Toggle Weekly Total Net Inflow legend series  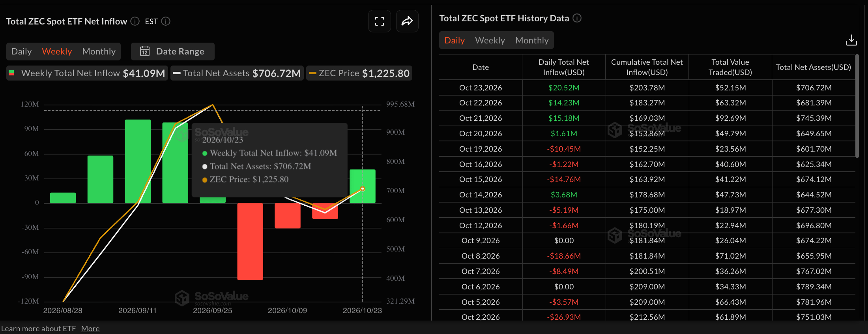tap(88, 73)
